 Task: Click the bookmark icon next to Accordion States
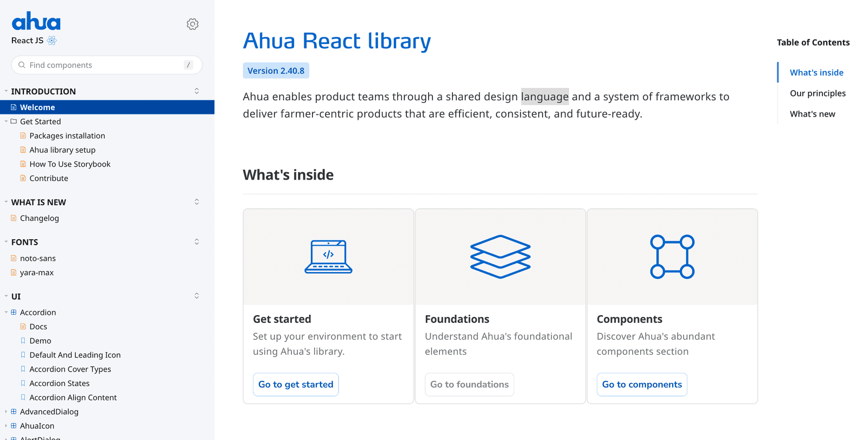coord(23,383)
